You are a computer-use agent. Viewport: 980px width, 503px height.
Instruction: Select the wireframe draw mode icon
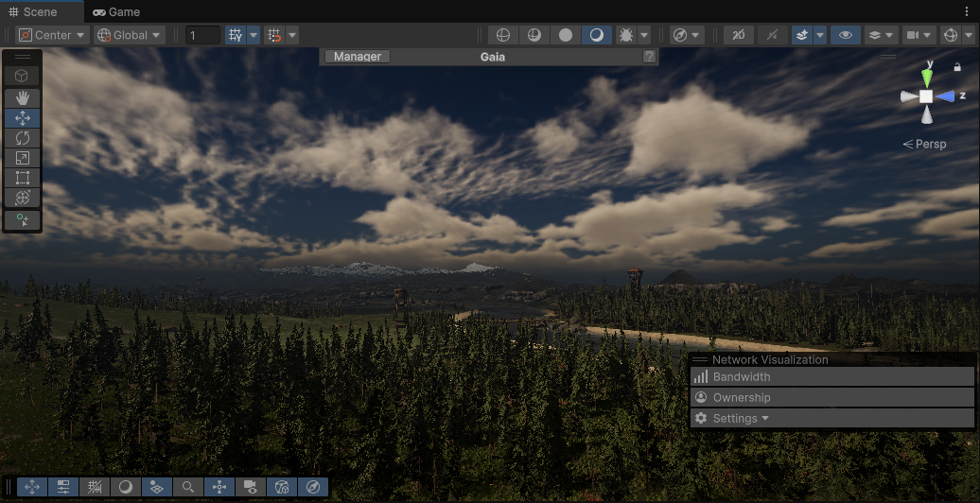[x=503, y=35]
